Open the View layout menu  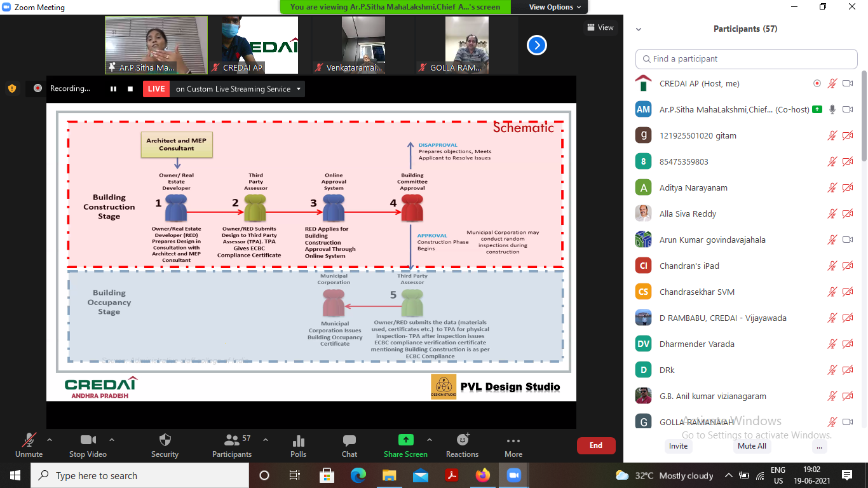click(x=600, y=27)
